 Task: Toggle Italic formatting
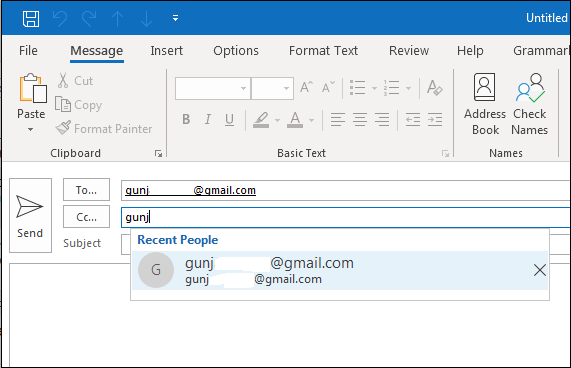(208, 119)
